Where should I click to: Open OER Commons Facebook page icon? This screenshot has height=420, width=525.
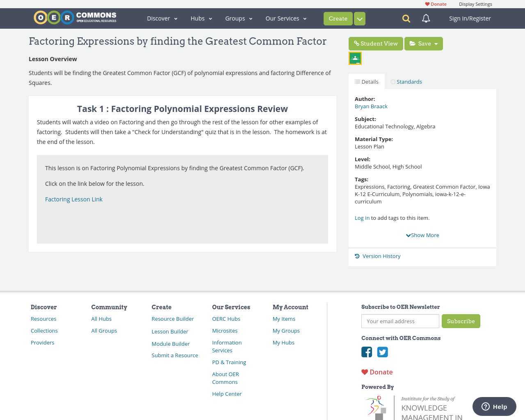pos(366,352)
